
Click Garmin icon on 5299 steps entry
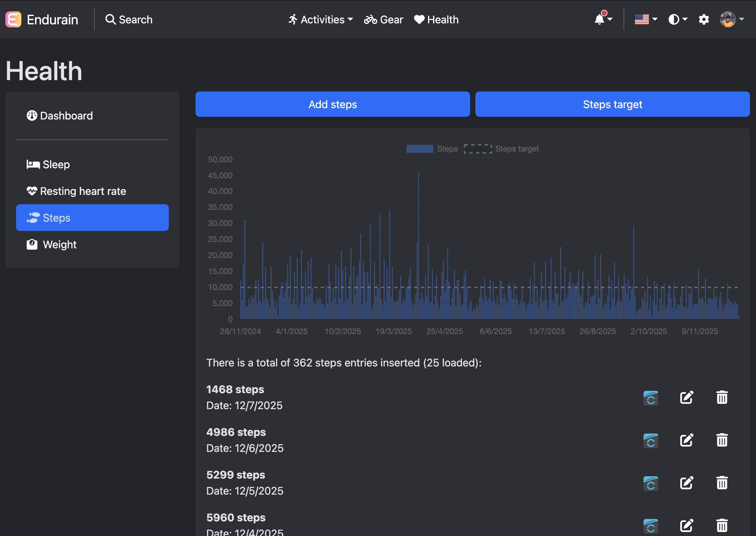pos(651,483)
